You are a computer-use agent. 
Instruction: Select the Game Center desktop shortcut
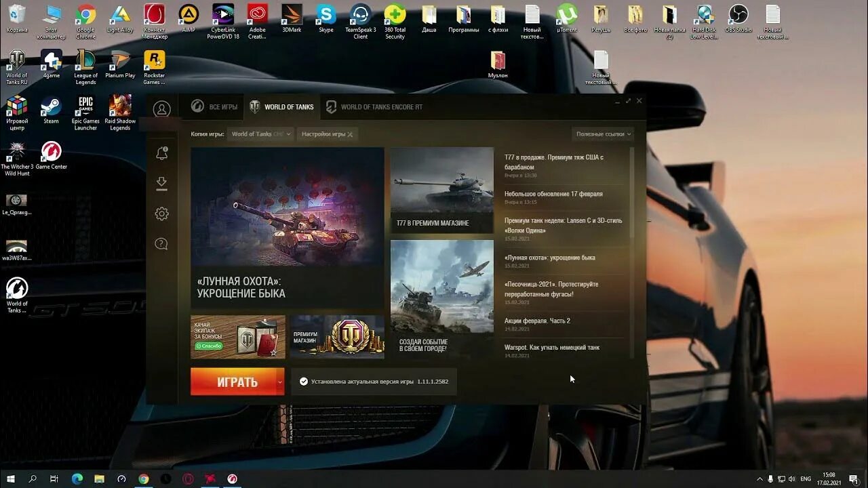pos(52,155)
